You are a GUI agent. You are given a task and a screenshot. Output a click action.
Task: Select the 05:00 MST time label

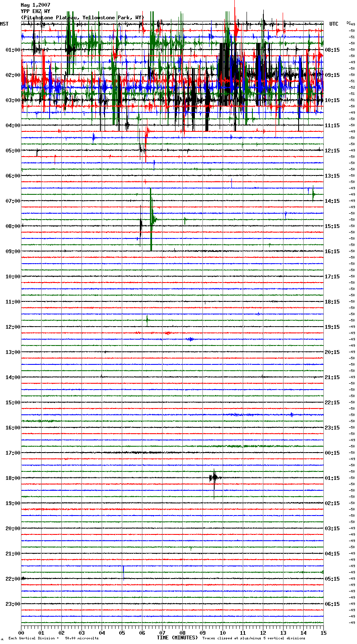click(x=13, y=151)
